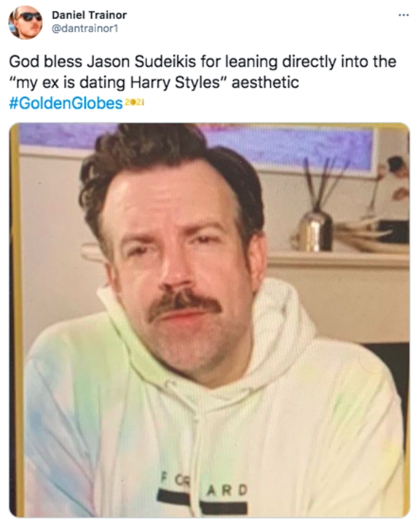Click the "Harry Styles" phrase in the tweet
The image size is (420, 526).
point(174,83)
